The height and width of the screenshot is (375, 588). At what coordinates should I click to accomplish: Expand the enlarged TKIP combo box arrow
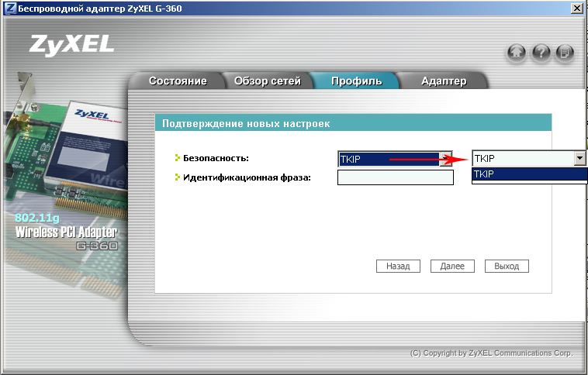(x=579, y=158)
